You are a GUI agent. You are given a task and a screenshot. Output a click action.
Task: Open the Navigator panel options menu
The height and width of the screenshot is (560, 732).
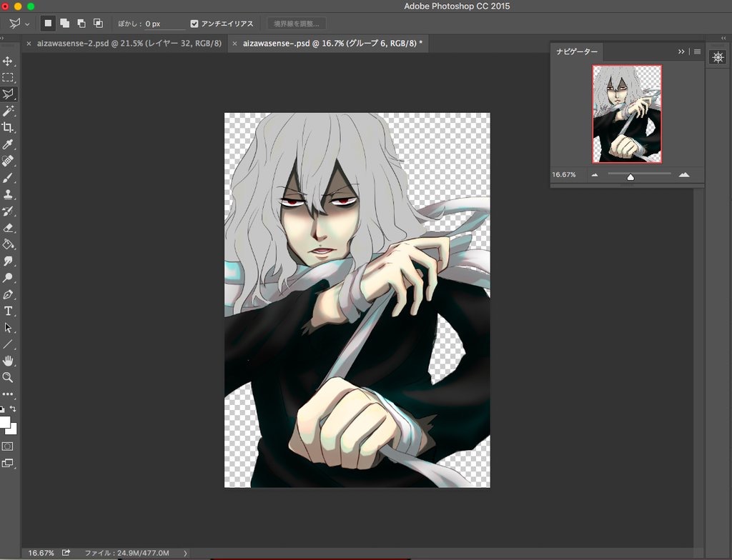tap(697, 51)
